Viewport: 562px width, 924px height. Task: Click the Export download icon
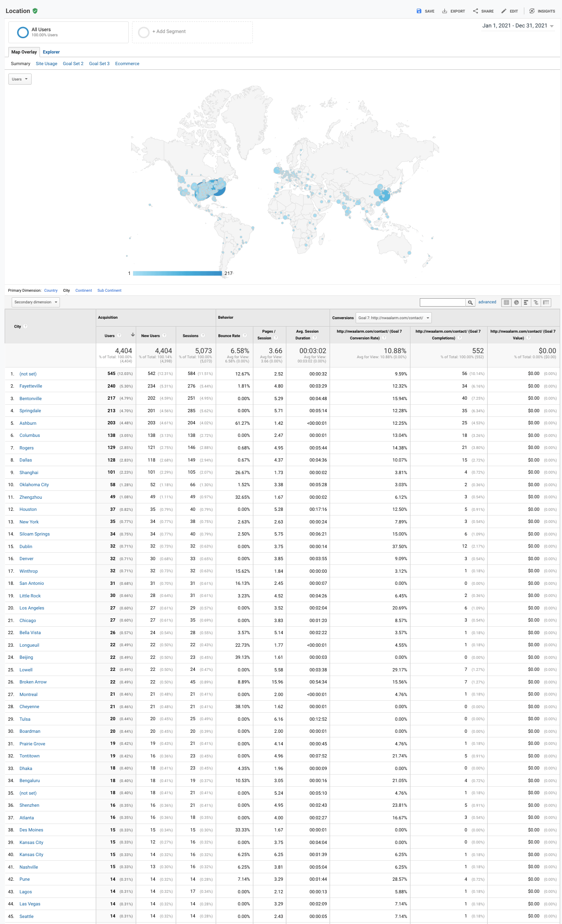tap(444, 11)
